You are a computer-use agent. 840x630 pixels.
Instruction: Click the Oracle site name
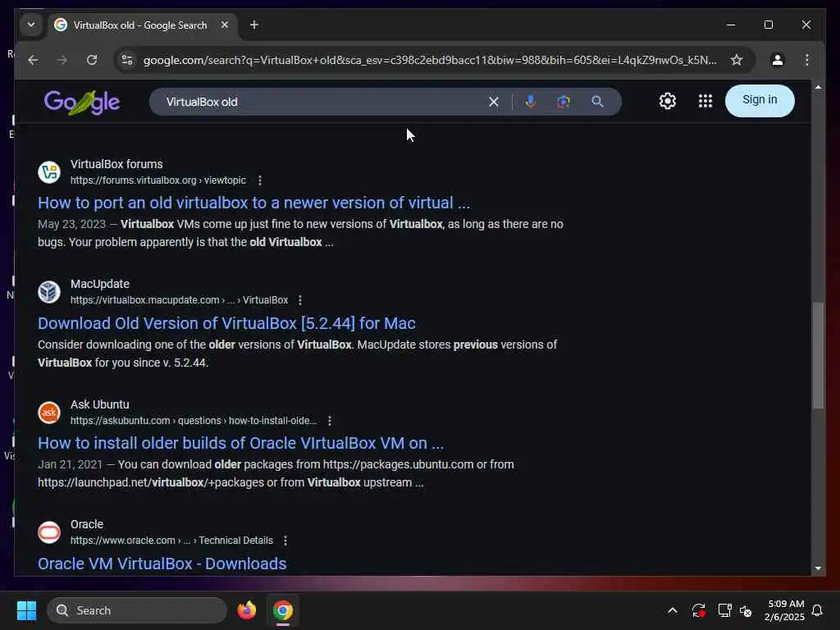pyautogui.click(x=87, y=524)
